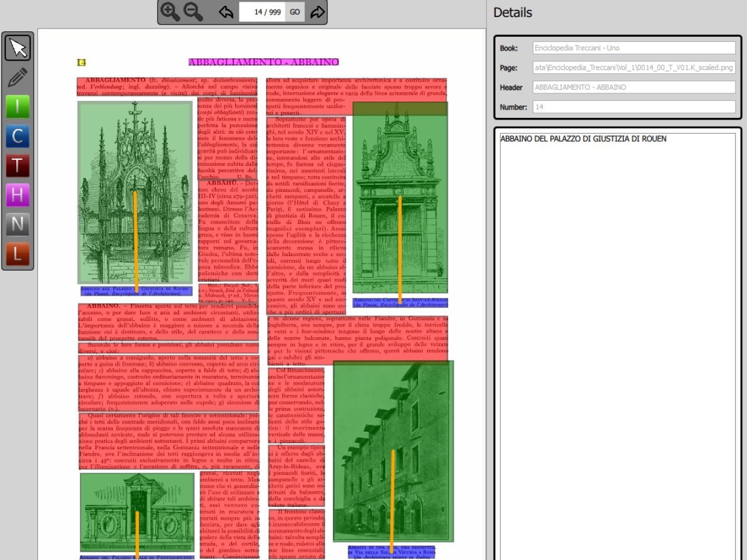Screen dimensions: 747x560
Task: Select the red text block starting 'Soprattutto per opera'
Action: click(306, 216)
